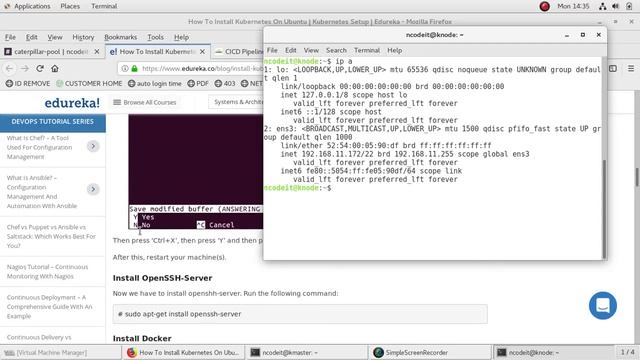Viewport: 640px width, 360px height.
Task: Open the power/battery icon in top panel
Action: click(629, 6)
